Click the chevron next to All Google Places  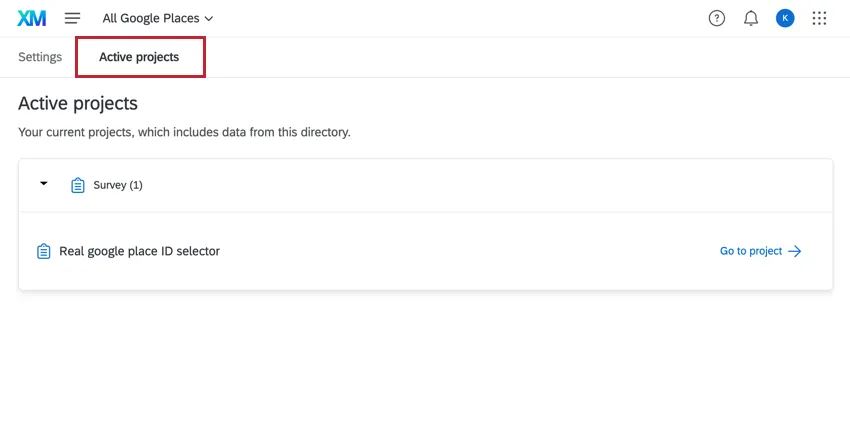click(208, 19)
